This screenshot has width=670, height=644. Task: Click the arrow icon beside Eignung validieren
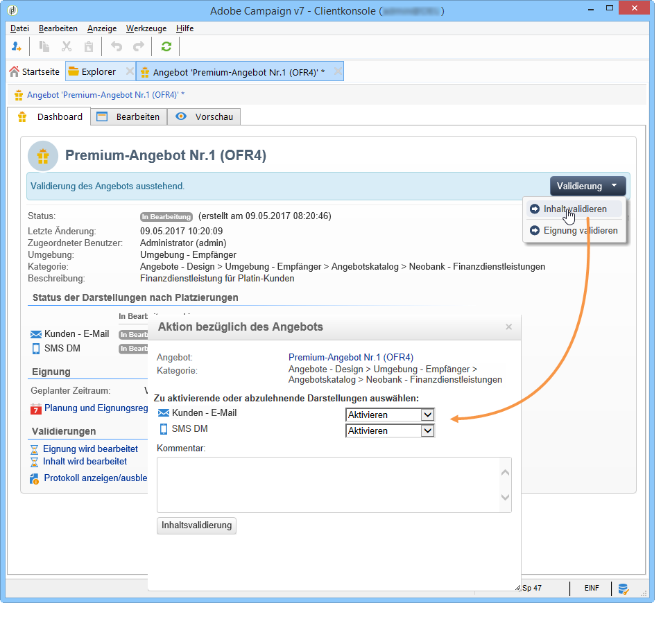tap(535, 230)
